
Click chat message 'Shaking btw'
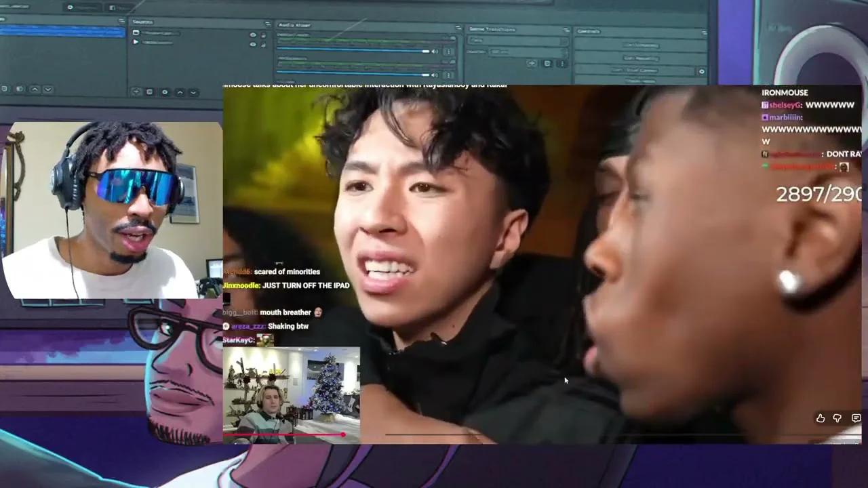(288, 326)
